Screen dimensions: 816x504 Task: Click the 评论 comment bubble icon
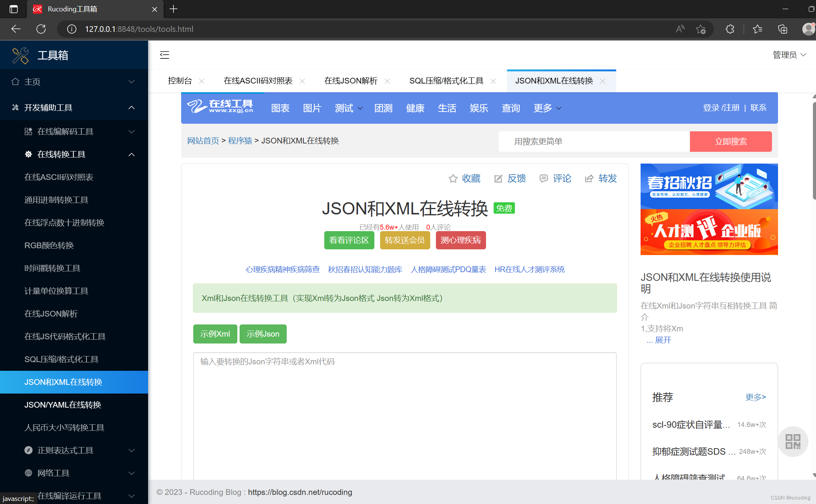543,179
